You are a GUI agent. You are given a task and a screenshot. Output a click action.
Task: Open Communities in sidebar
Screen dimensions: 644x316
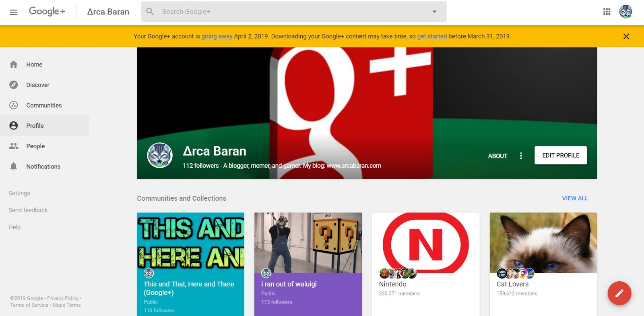(45, 105)
